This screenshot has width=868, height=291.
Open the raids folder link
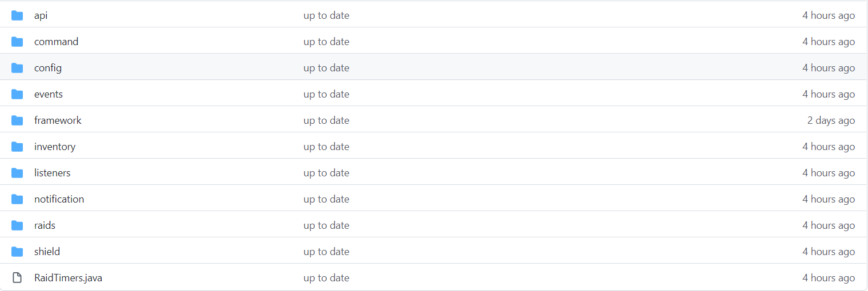(45, 225)
